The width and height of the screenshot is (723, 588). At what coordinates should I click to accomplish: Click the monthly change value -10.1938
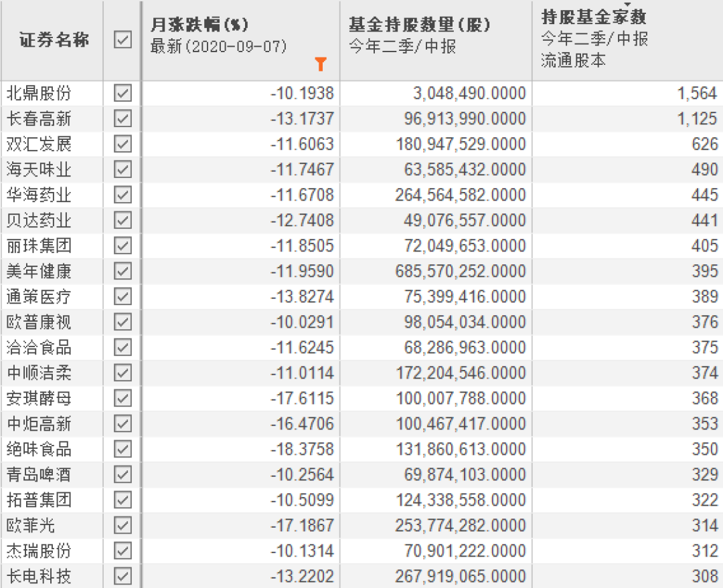coord(302,93)
